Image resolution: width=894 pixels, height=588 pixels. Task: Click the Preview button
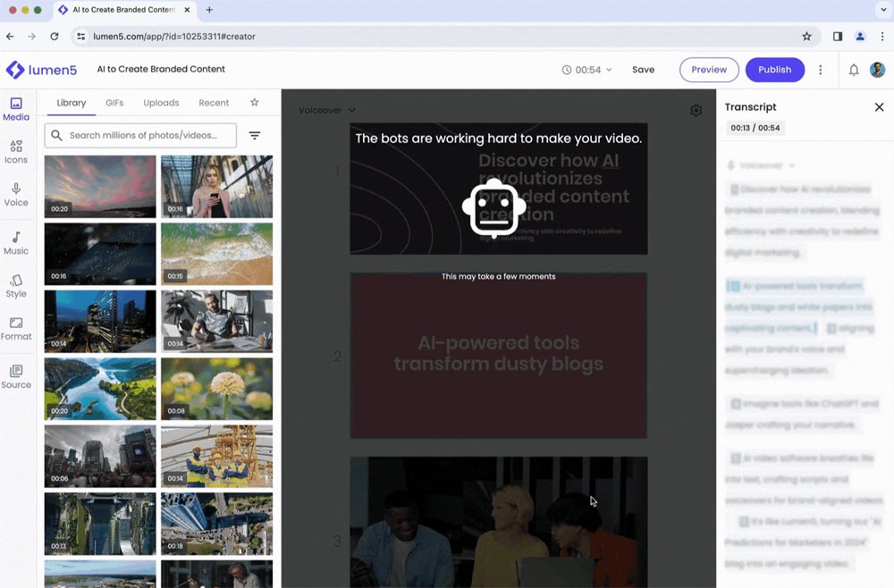click(709, 70)
